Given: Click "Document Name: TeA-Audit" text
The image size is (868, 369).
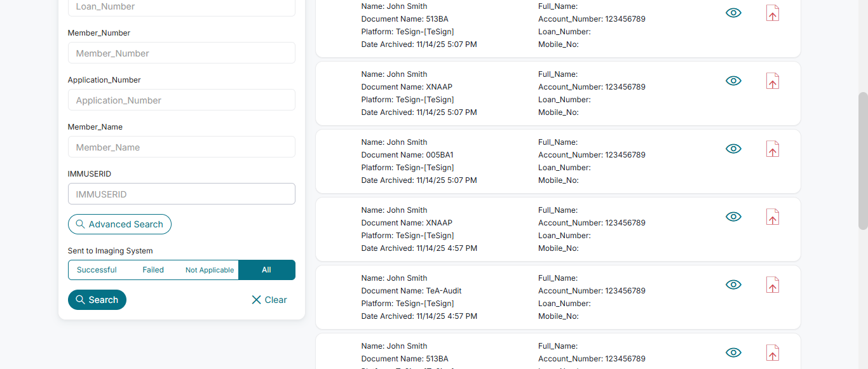Looking at the screenshot, I should [412, 291].
